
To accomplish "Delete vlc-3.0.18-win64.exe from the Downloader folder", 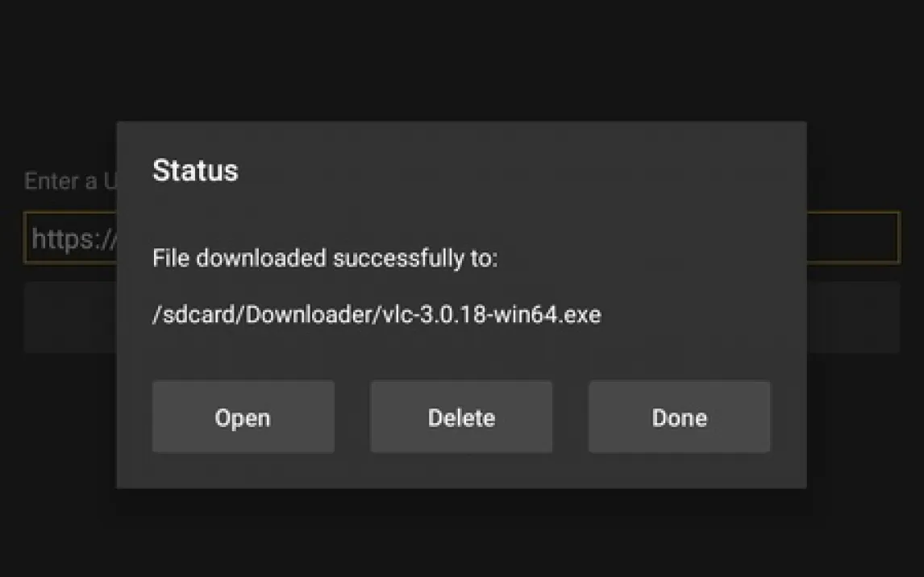I will tap(461, 417).
